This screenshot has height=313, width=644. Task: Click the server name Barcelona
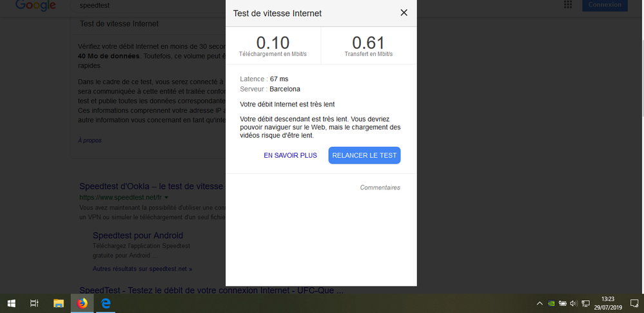tap(285, 89)
